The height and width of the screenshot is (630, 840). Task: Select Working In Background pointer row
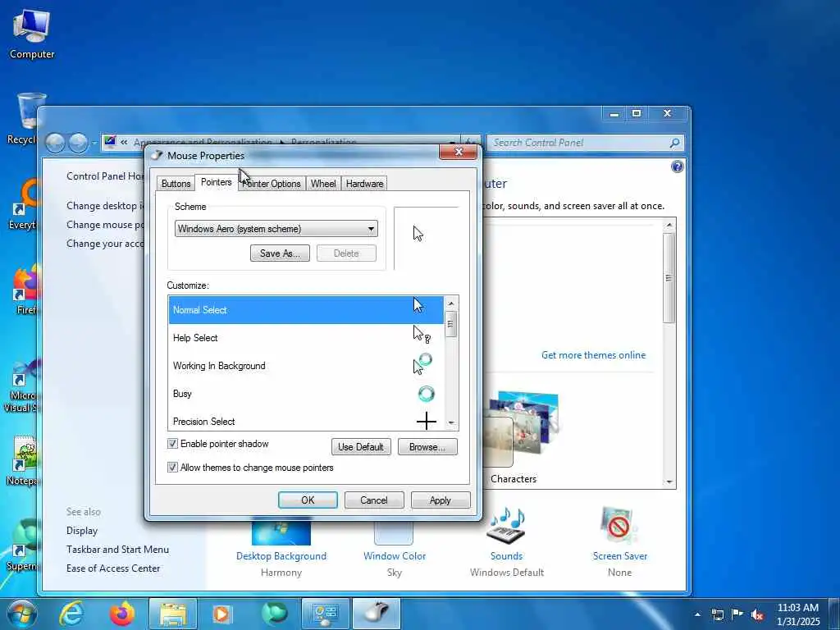tap(306, 365)
